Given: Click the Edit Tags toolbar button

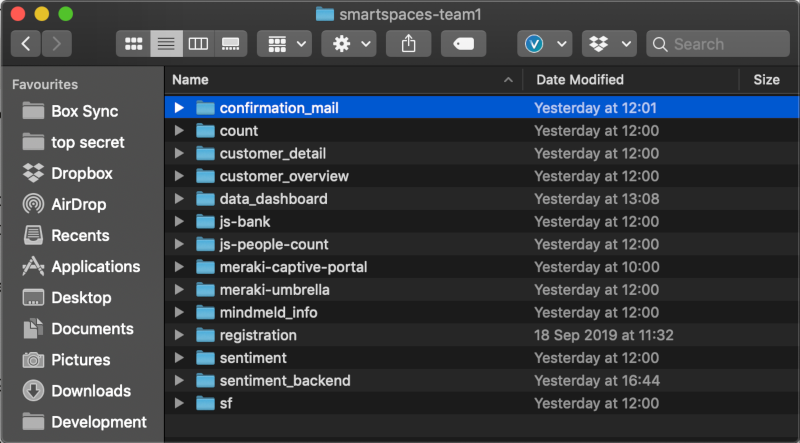Looking at the screenshot, I should click(x=463, y=44).
